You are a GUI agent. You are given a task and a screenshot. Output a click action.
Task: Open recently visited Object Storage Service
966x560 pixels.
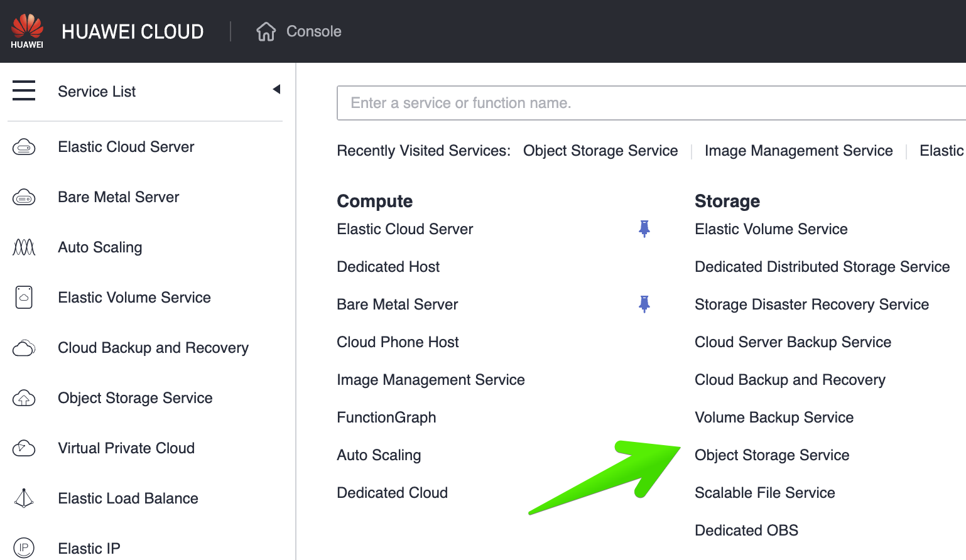click(x=600, y=151)
